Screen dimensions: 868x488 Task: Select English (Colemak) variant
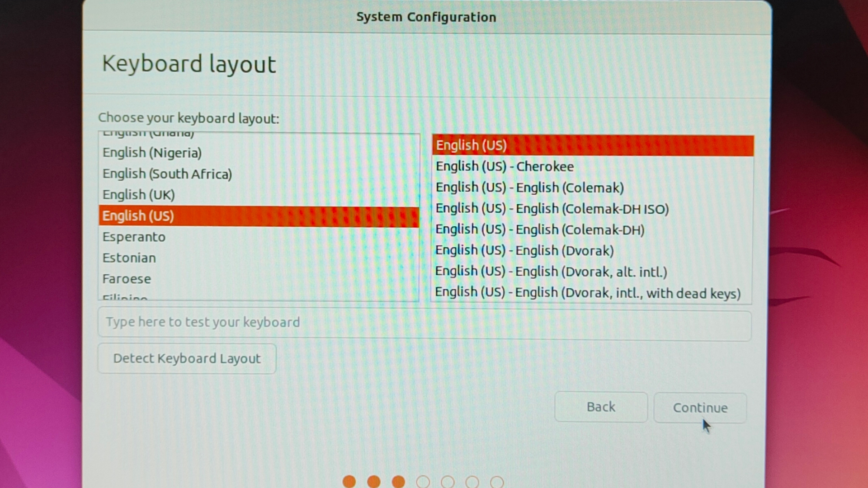pyautogui.click(x=529, y=188)
